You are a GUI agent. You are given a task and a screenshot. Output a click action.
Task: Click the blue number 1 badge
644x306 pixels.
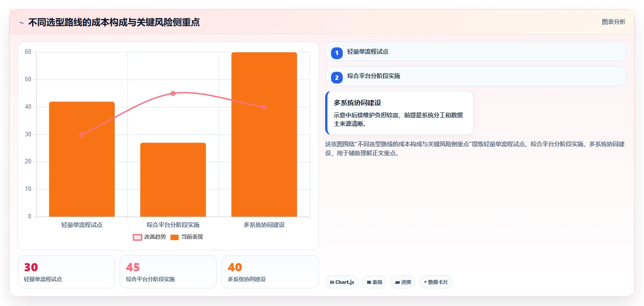pyautogui.click(x=337, y=53)
